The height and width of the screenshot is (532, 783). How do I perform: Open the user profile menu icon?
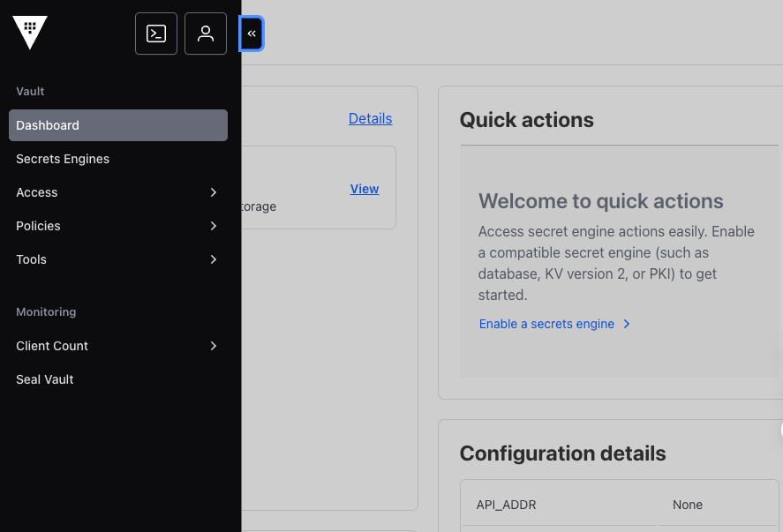tap(205, 34)
